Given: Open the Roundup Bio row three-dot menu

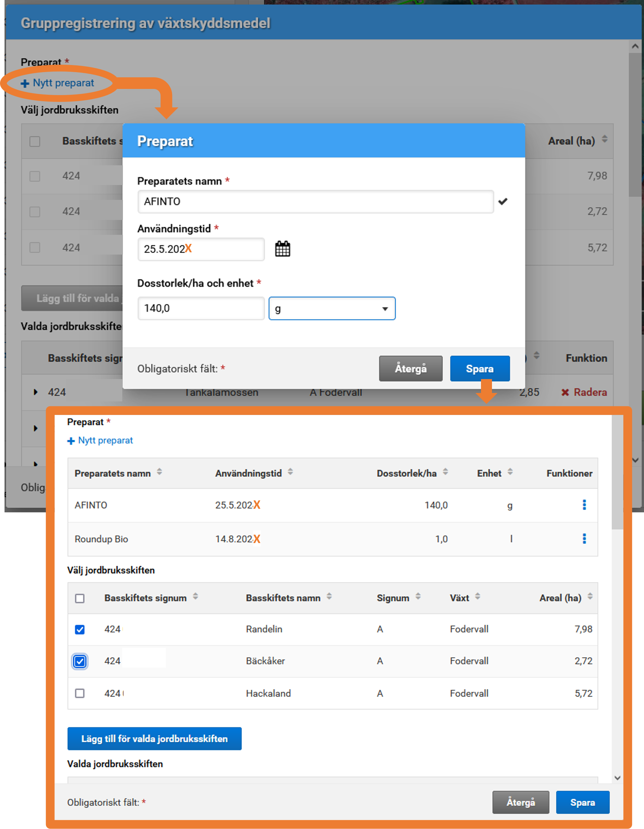Looking at the screenshot, I should (x=584, y=539).
